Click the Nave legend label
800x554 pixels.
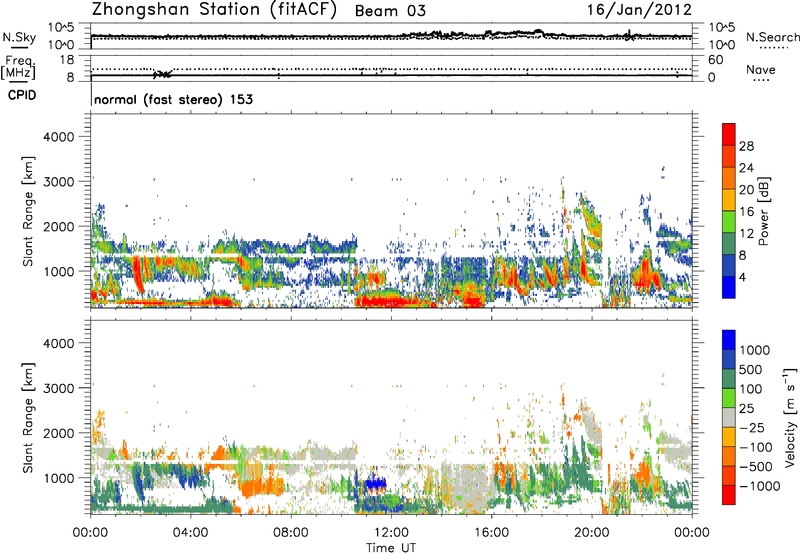click(x=761, y=69)
